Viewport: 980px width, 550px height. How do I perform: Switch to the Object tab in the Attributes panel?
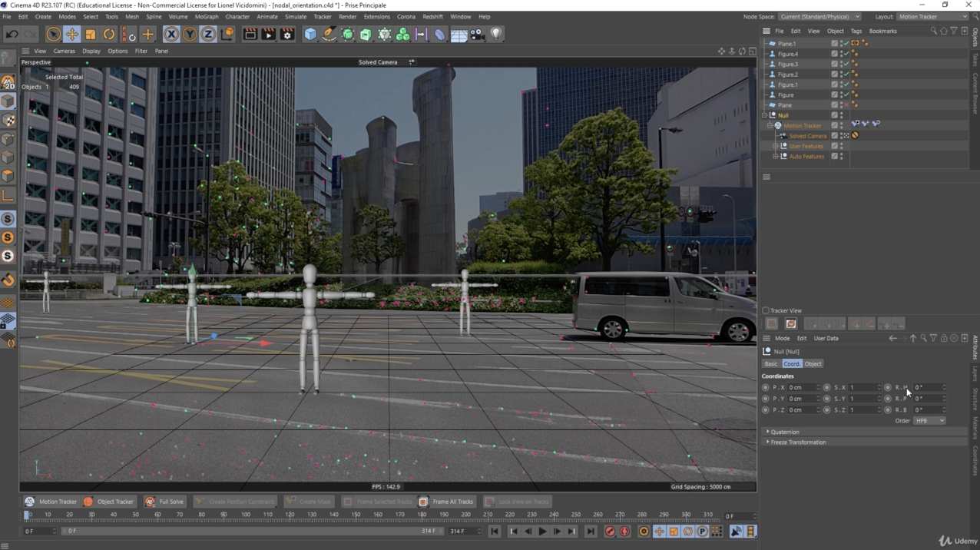[x=813, y=363]
